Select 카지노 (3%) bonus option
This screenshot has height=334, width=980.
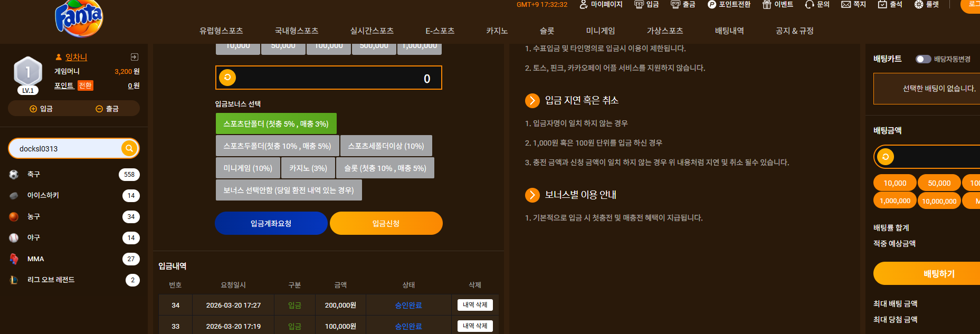308,168
